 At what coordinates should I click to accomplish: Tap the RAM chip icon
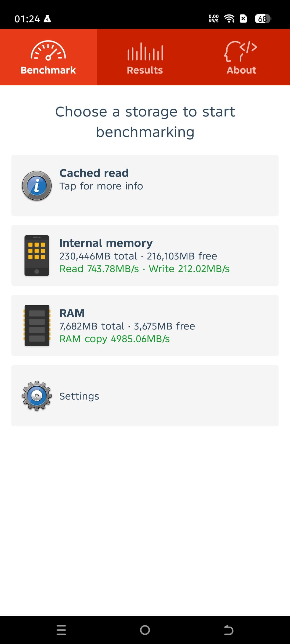click(x=37, y=325)
